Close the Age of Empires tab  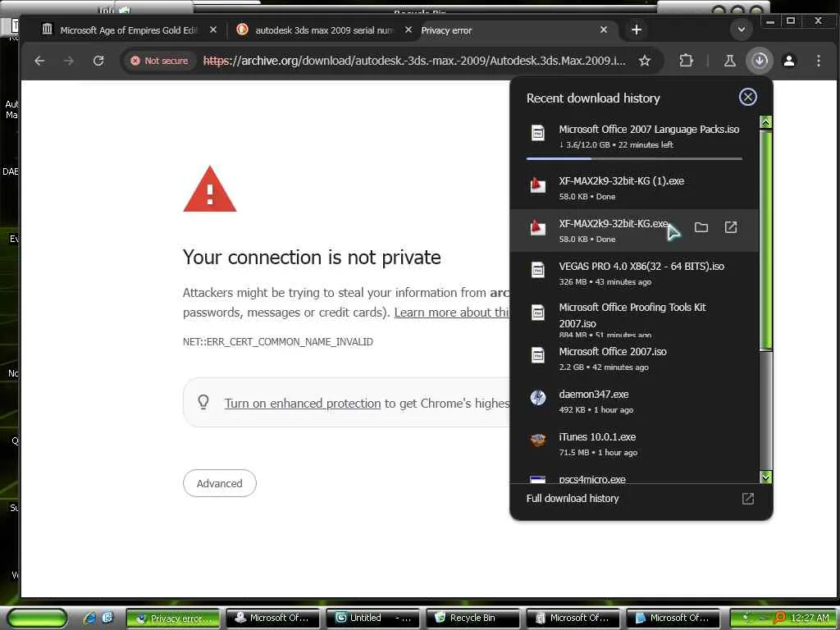click(213, 30)
